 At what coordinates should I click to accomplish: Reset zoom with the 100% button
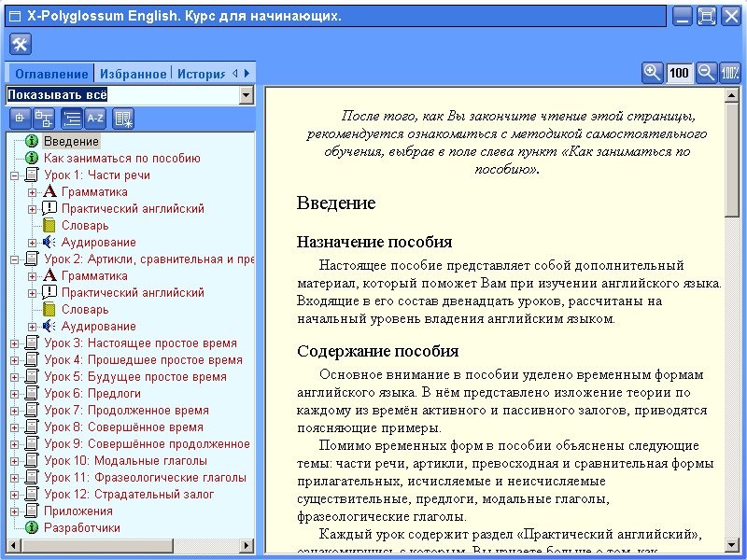tap(730, 73)
